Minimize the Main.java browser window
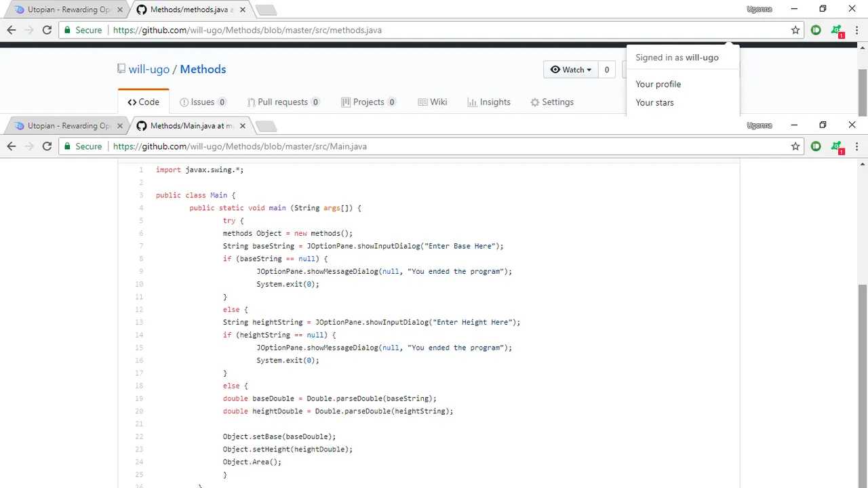 pyautogui.click(x=795, y=125)
